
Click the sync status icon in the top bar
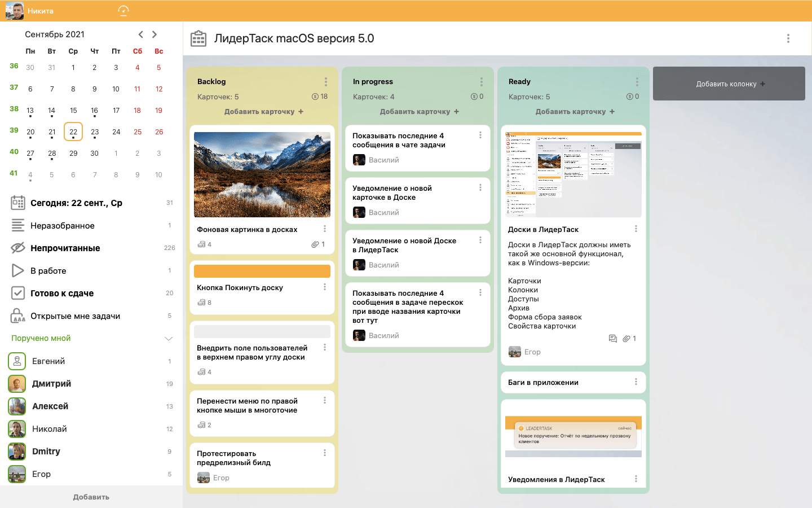123,11
